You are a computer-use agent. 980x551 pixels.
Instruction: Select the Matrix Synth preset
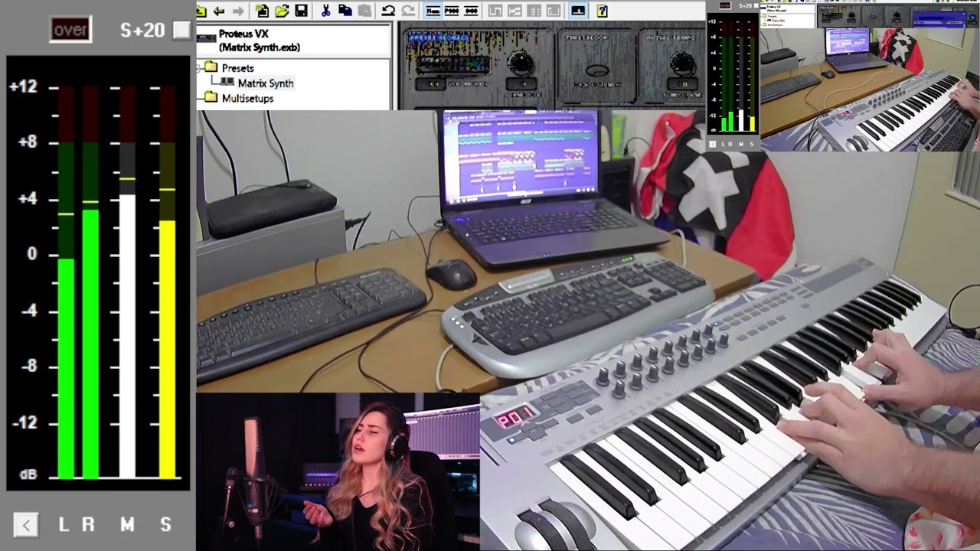click(265, 83)
